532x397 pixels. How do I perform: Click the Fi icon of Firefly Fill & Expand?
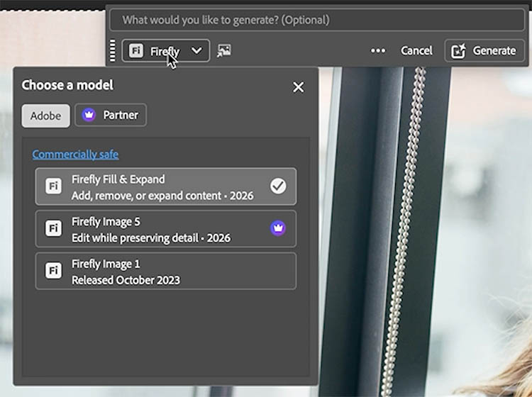54,186
